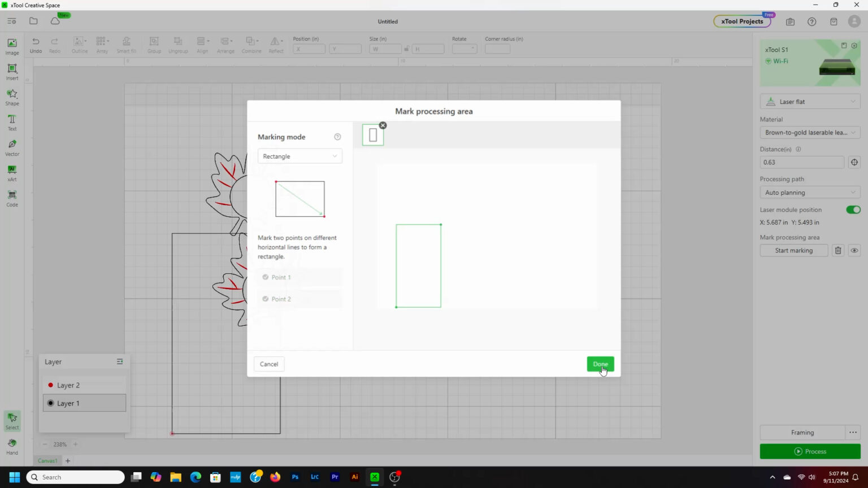Click the Distance input field
Viewport: 868px width, 488px height.
[x=801, y=162]
